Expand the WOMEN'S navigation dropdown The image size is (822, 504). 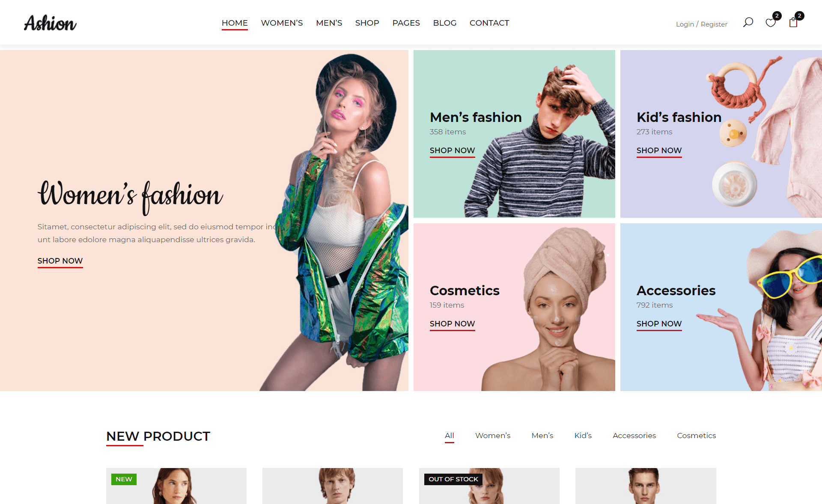point(281,23)
